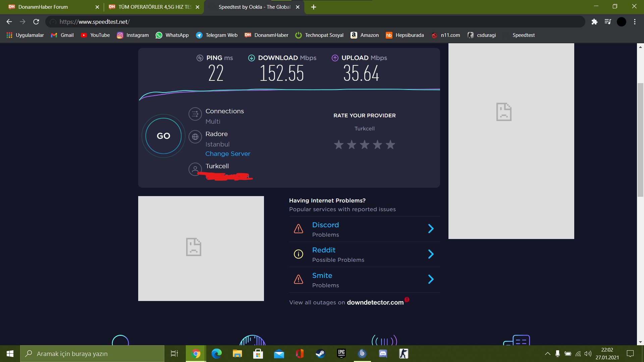Open Steam from the taskbar
644x362 pixels.
tap(320, 354)
